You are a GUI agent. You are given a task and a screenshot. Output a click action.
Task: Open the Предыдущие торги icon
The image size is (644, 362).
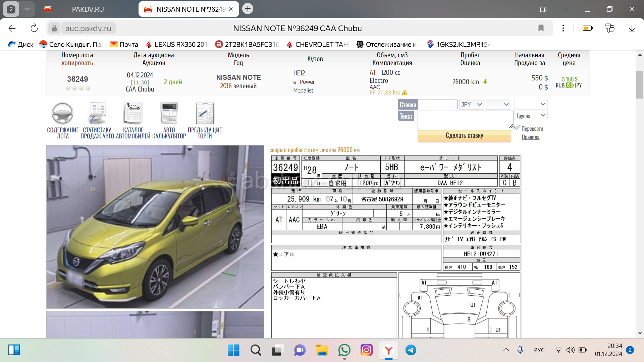coord(205,113)
